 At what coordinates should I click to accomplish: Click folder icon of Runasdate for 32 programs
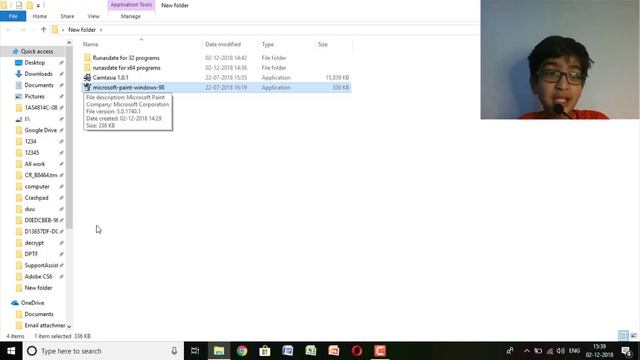pos(87,58)
